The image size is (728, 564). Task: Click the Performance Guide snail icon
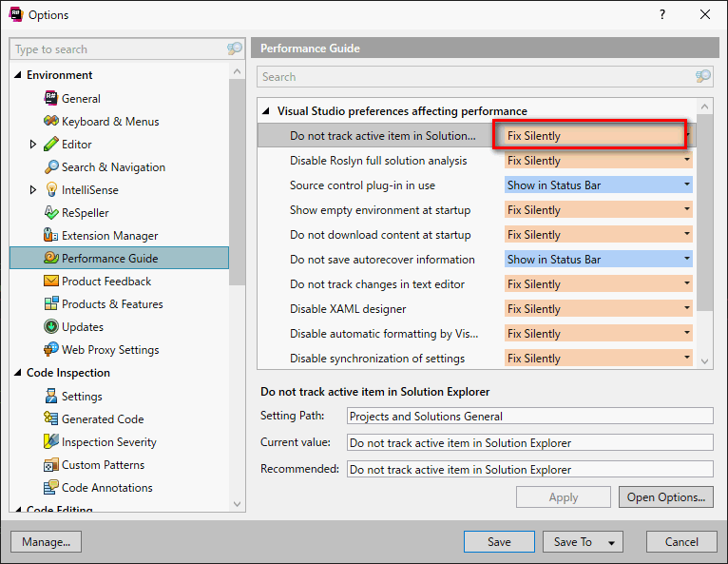pyautogui.click(x=50, y=258)
